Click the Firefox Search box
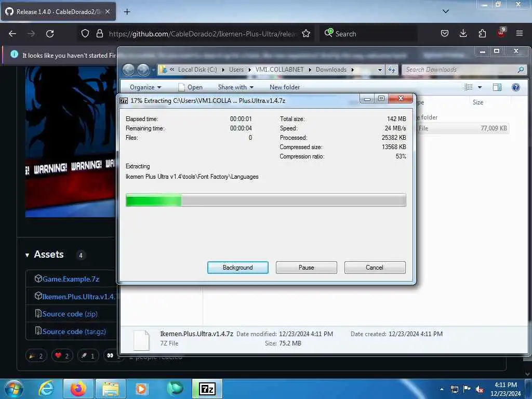The height and width of the screenshot is (399, 532). (x=368, y=34)
